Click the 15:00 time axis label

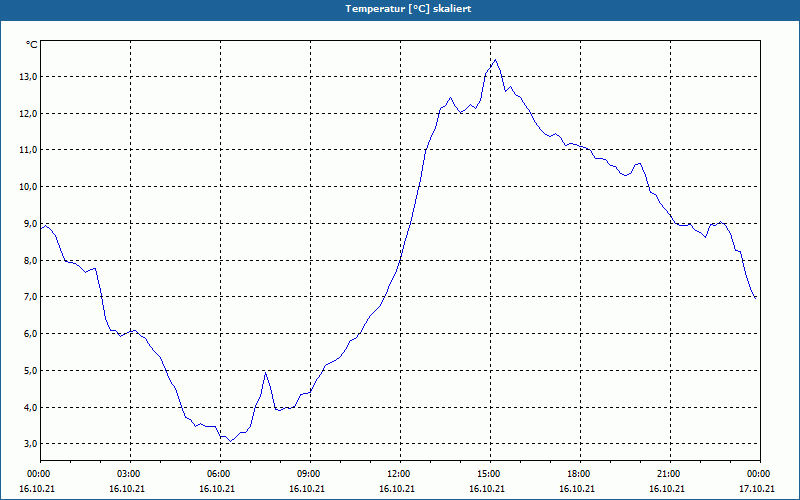pyautogui.click(x=490, y=474)
